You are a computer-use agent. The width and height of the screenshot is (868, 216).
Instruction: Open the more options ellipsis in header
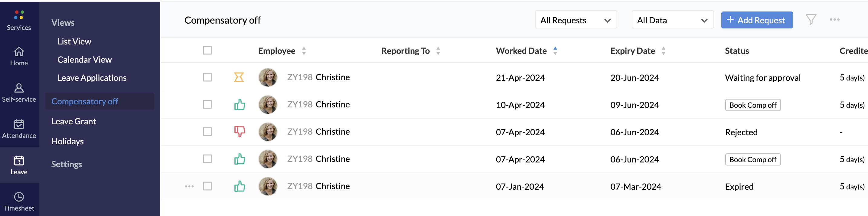(x=834, y=20)
